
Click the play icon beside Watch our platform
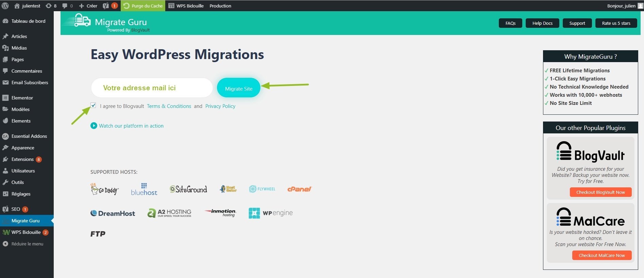[x=94, y=126]
